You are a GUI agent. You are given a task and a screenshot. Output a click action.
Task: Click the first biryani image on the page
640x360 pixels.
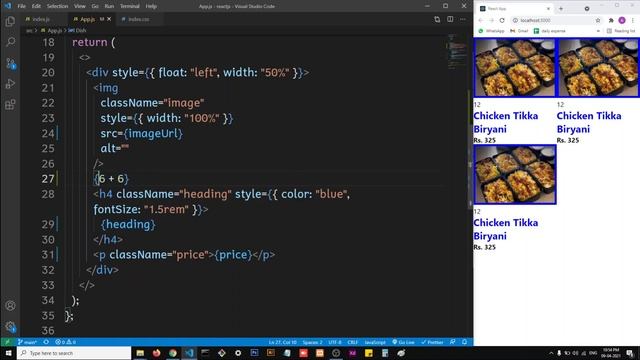click(x=515, y=68)
